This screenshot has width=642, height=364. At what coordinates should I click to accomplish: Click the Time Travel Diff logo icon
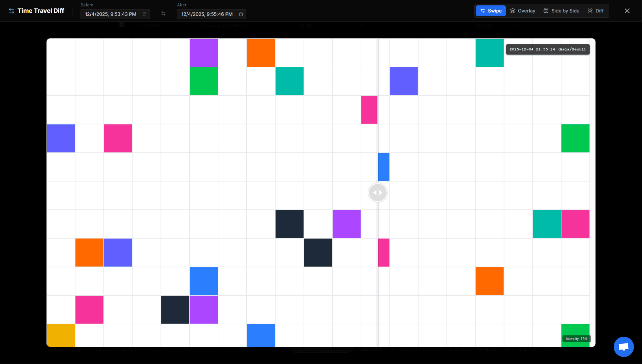(x=11, y=11)
